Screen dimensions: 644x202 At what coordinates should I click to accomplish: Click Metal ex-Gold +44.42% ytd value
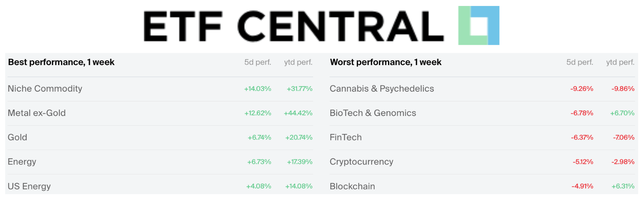click(x=298, y=113)
